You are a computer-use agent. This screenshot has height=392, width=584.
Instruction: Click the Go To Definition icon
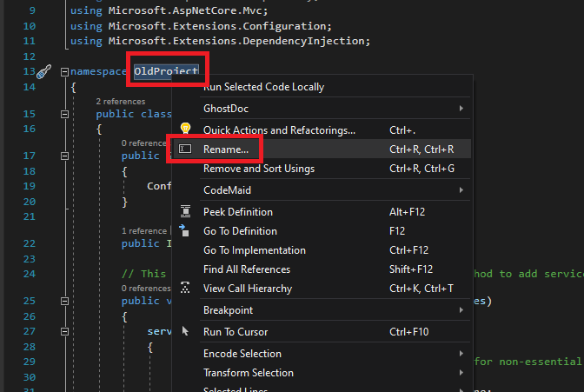tap(184, 230)
